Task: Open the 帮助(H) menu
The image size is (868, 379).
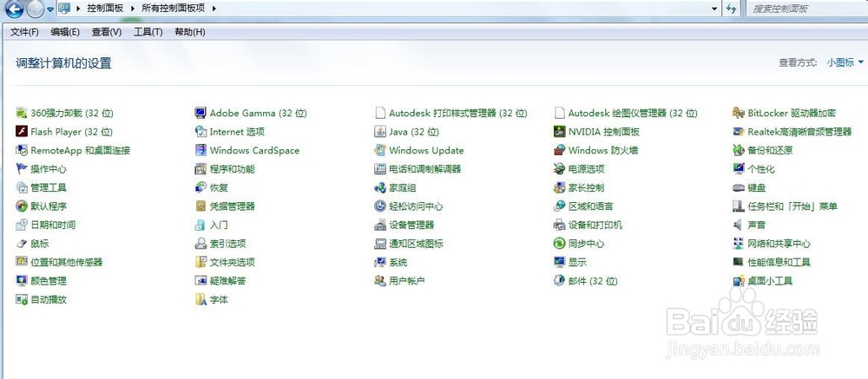Action: [190, 32]
